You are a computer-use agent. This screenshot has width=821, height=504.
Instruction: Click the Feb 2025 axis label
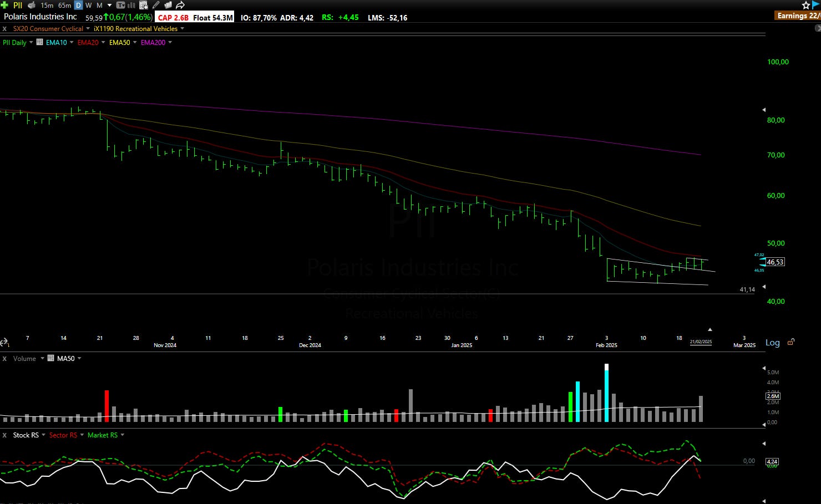pyautogui.click(x=606, y=345)
